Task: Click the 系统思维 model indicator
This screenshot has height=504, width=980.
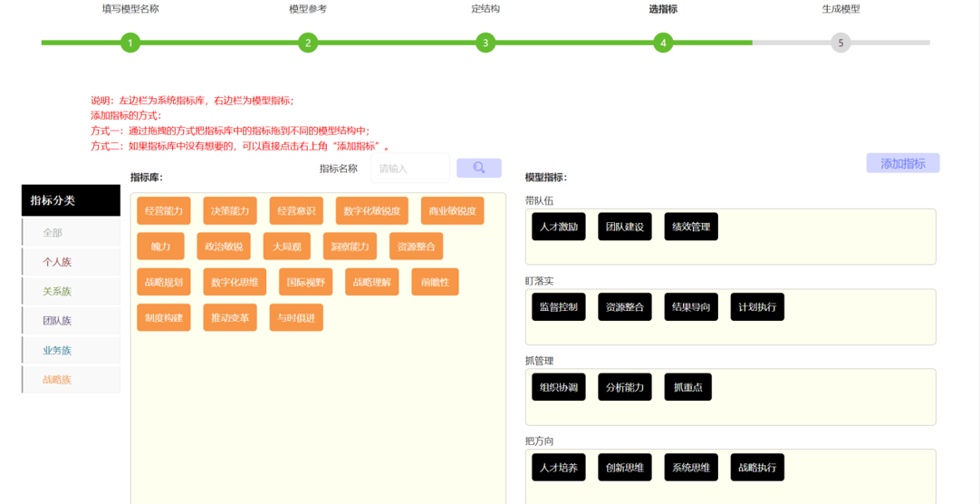Action: (x=691, y=468)
